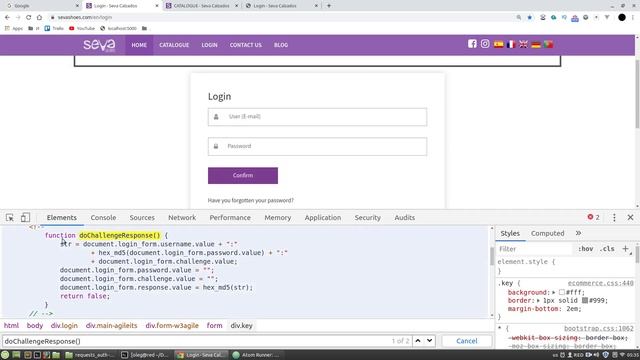Expand the background property value
This screenshot has width=640, height=360.
tap(554, 292)
